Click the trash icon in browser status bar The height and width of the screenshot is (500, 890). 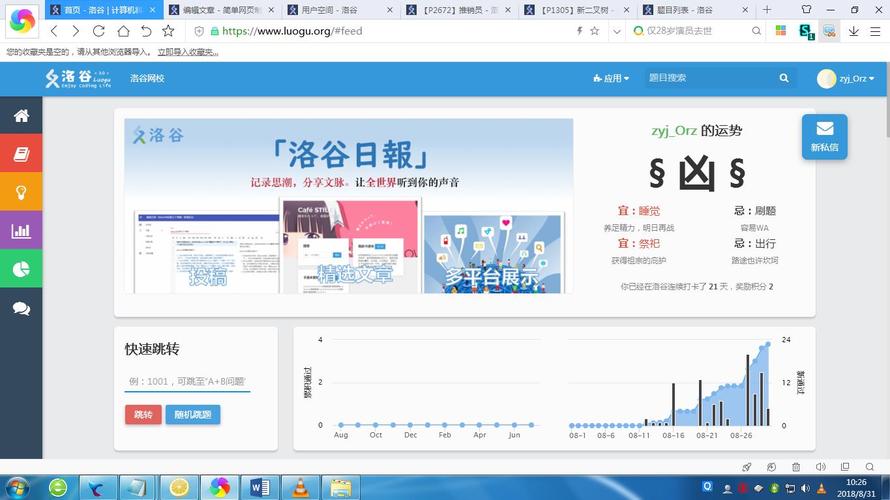tap(796, 467)
